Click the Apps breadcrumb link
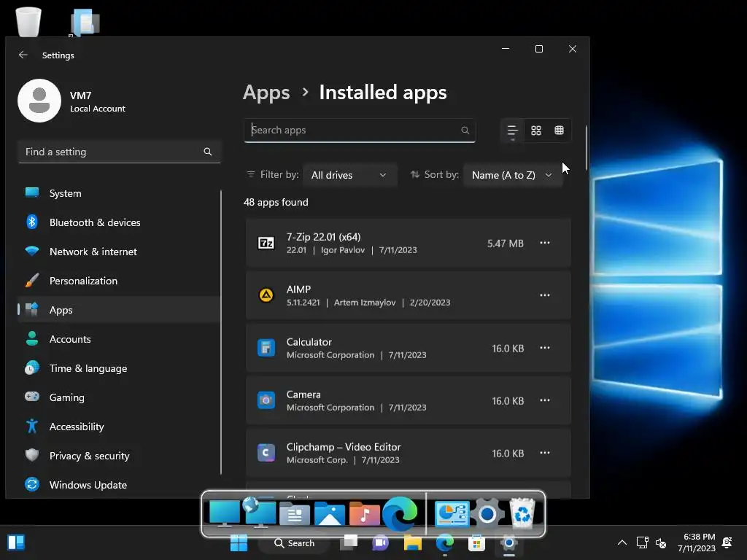747x560 pixels. (x=266, y=93)
